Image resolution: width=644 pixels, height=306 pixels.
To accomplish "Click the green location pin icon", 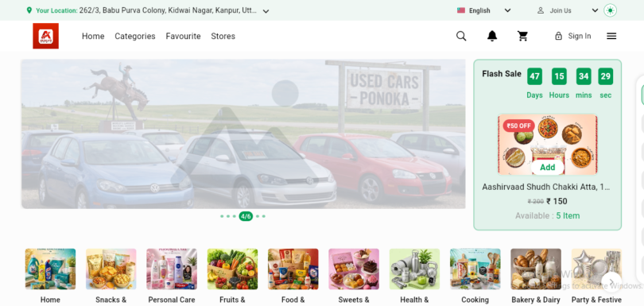I will pos(29,10).
